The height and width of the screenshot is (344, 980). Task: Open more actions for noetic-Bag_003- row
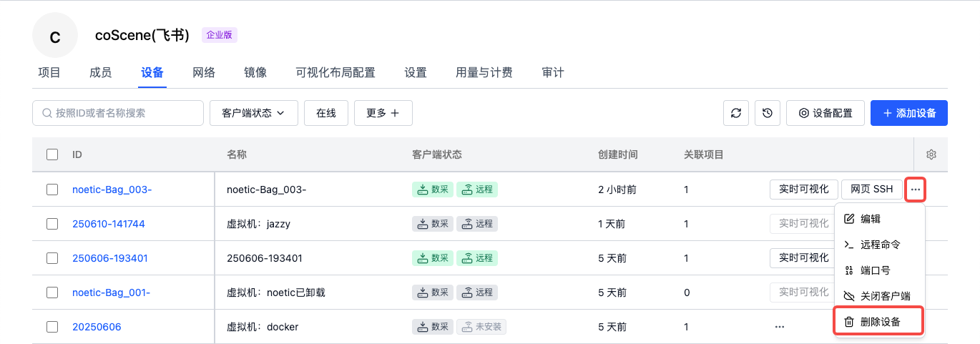tap(916, 190)
